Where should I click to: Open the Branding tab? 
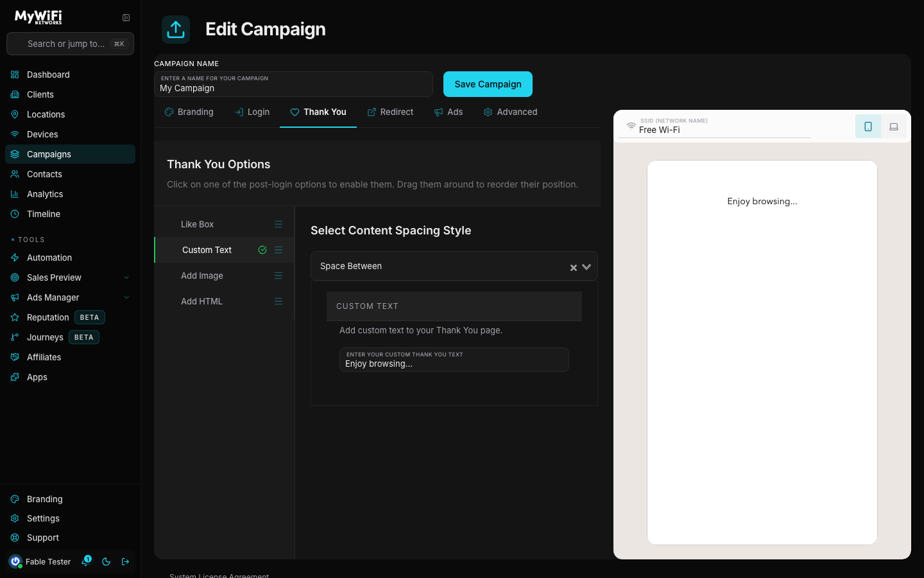tap(189, 112)
